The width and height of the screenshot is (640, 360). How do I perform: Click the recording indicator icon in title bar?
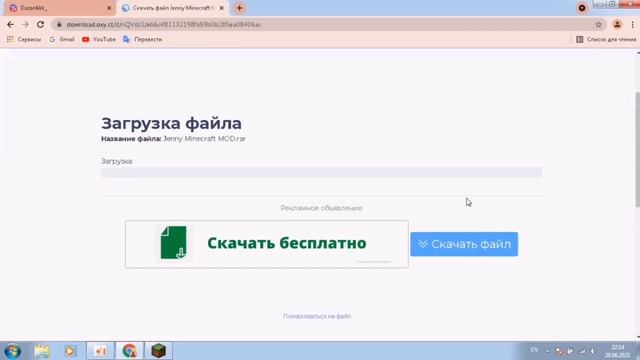click(582, 8)
